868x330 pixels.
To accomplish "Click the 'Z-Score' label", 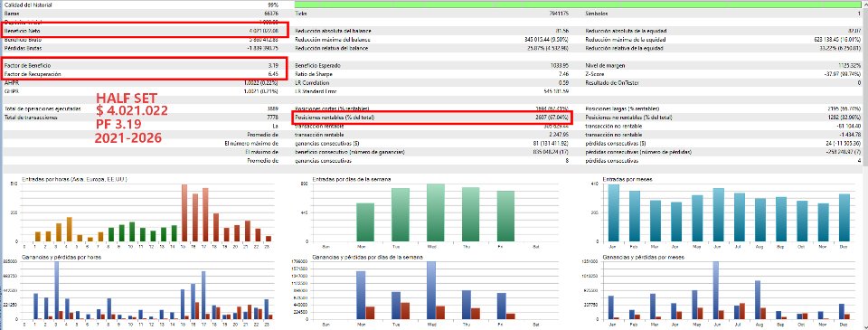I will coord(595,73).
